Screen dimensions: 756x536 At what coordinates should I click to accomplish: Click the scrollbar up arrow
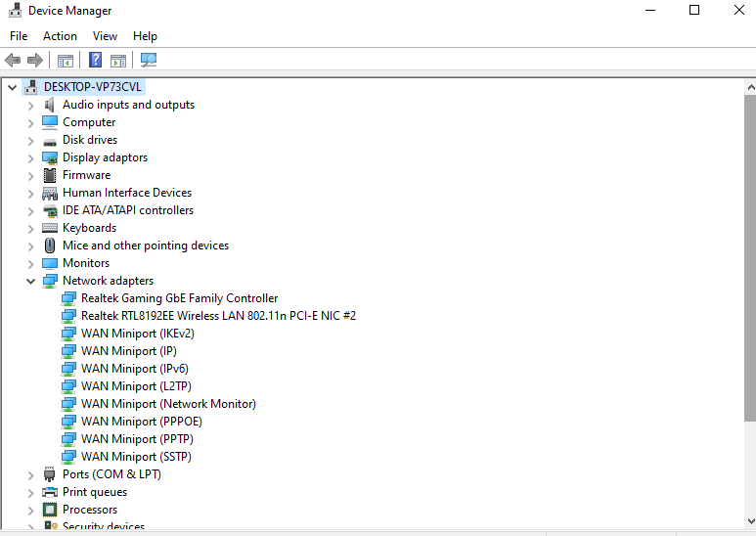pos(751,88)
